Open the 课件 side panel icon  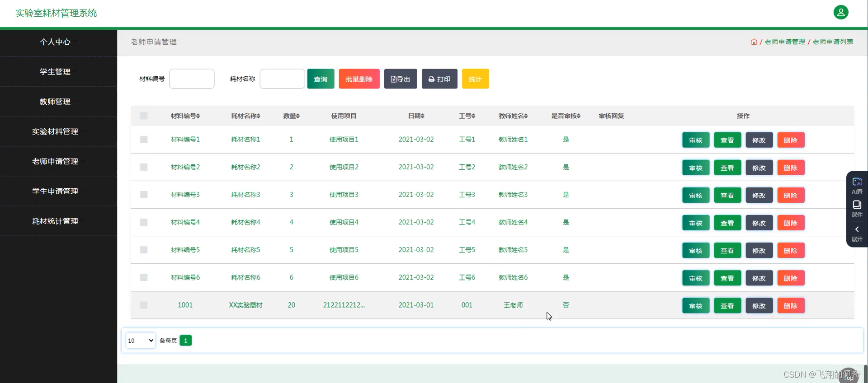[x=857, y=208]
